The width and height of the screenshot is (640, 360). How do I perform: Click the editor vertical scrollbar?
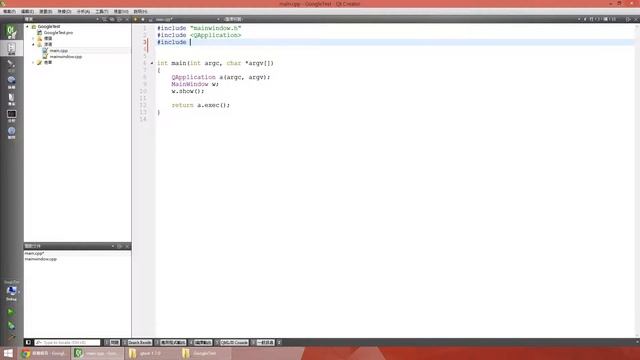[637, 180]
